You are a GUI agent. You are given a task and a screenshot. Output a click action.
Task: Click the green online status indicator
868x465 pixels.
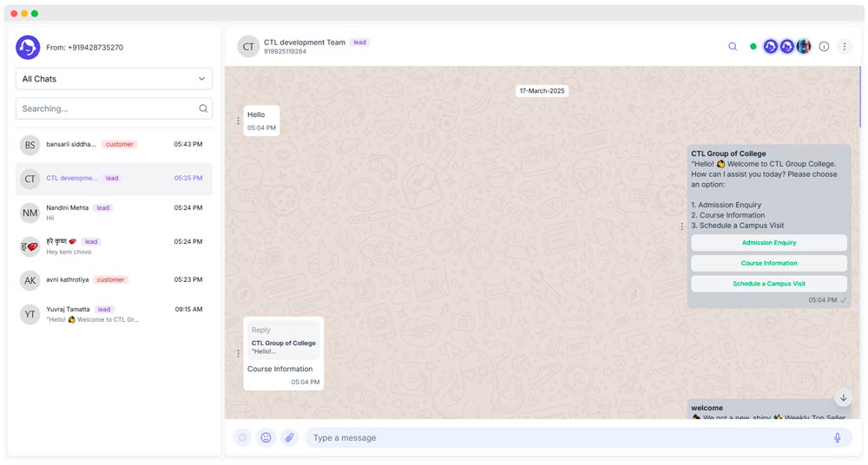[x=753, y=47]
